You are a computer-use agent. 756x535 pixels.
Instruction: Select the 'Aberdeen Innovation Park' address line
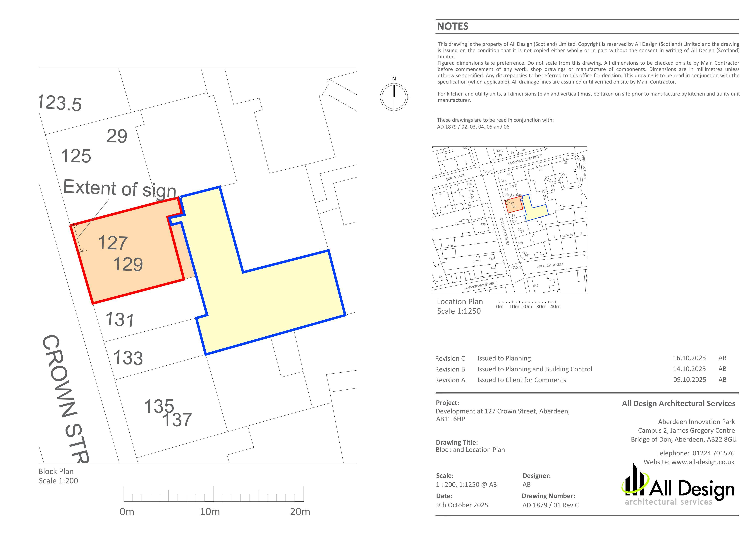[696, 422]
